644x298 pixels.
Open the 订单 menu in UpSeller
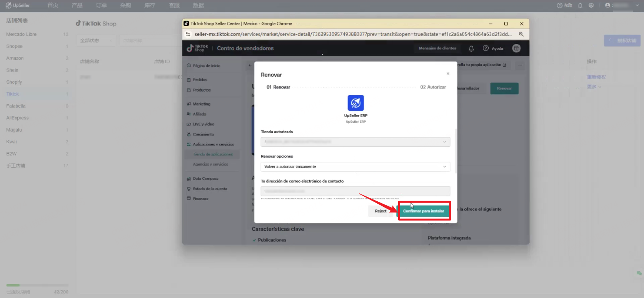tap(101, 5)
